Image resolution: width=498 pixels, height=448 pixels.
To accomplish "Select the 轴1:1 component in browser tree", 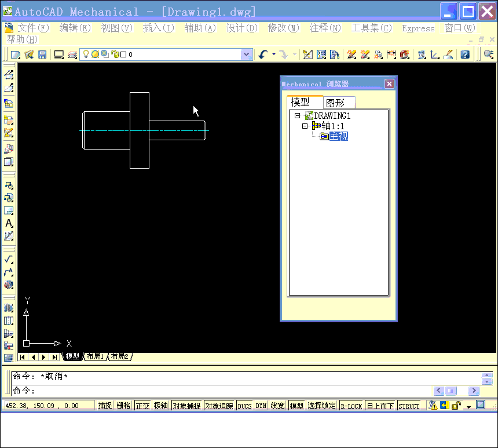I will coord(333,126).
